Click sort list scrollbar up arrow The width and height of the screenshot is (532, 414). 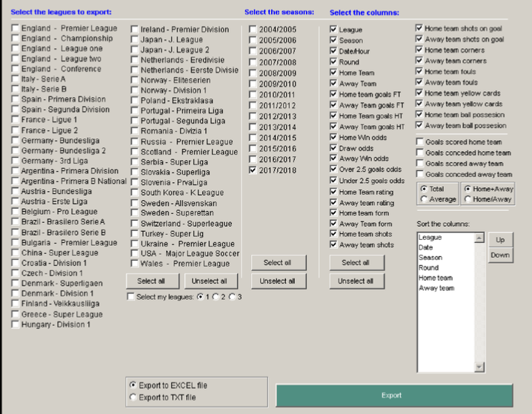click(479, 238)
